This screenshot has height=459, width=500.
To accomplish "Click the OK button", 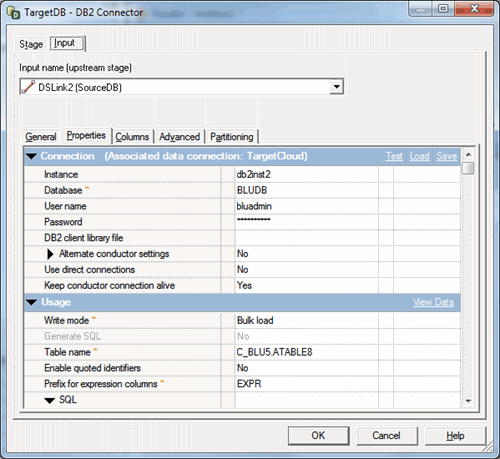I will point(318,435).
